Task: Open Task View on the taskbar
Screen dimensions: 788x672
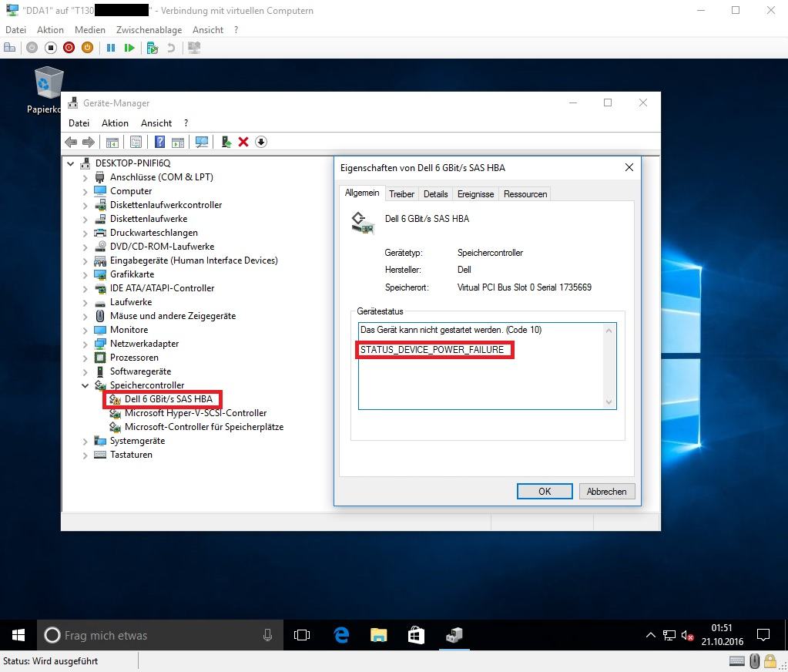Action: coord(301,635)
